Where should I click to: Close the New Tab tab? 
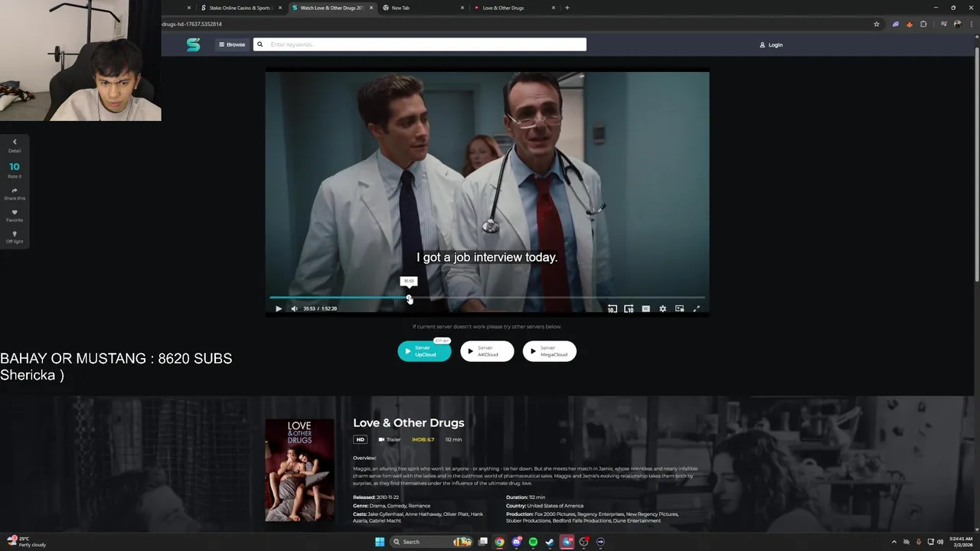pyautogui.click(x=462, y=8)
